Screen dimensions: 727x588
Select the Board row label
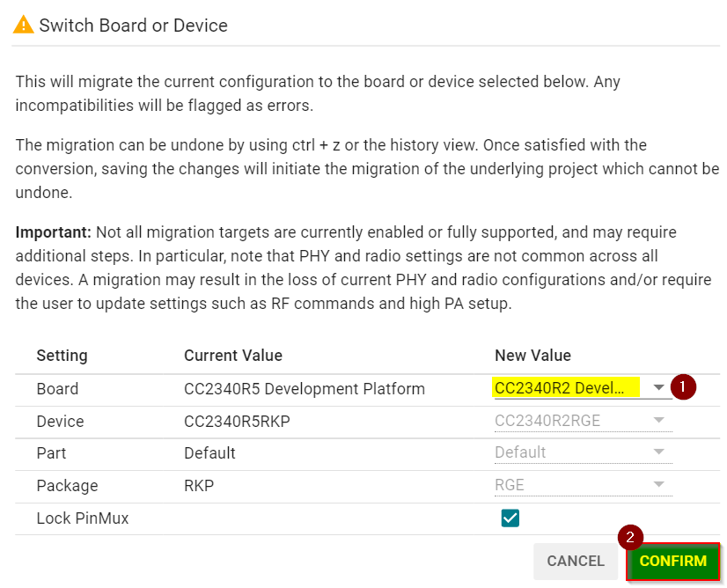57,388
